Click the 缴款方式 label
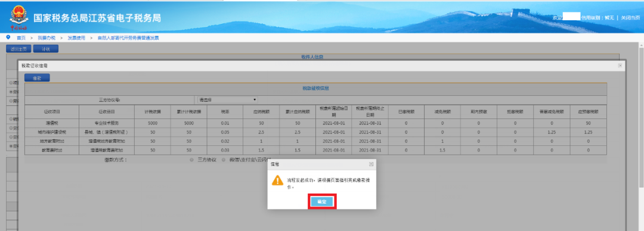644x231 pixels. click(116, 160)
